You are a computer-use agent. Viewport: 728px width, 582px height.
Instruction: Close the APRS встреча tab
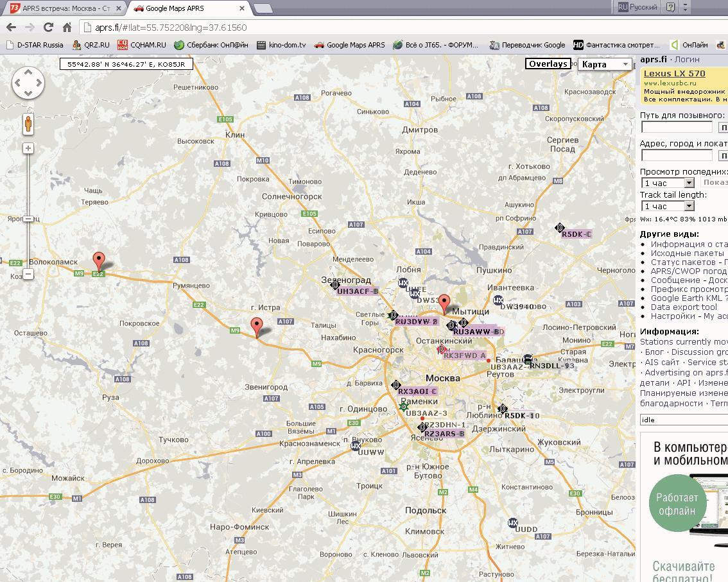click(118, 8)
